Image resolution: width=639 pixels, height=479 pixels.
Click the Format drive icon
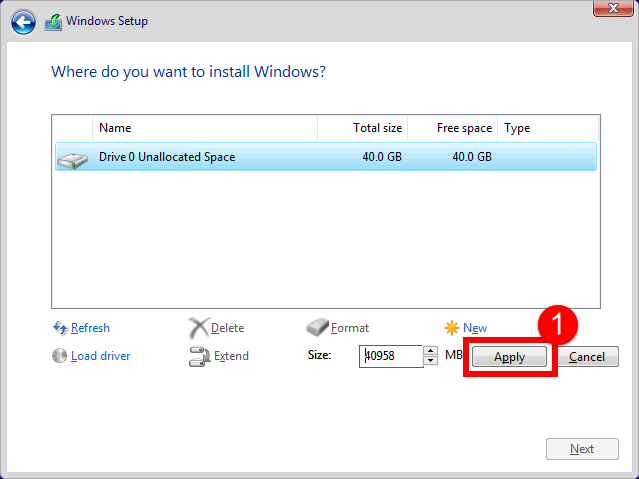(317, 327)
